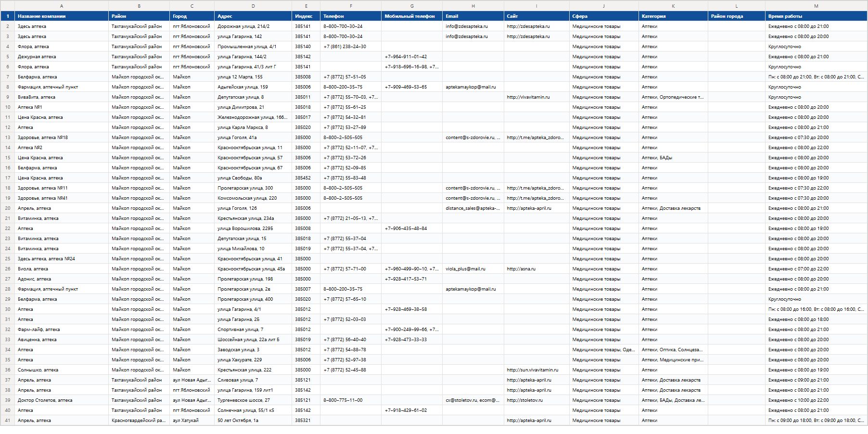868x434 pixels.
Task: Click the 'Мобильный телефон' header cell
Action: point(412,16)
